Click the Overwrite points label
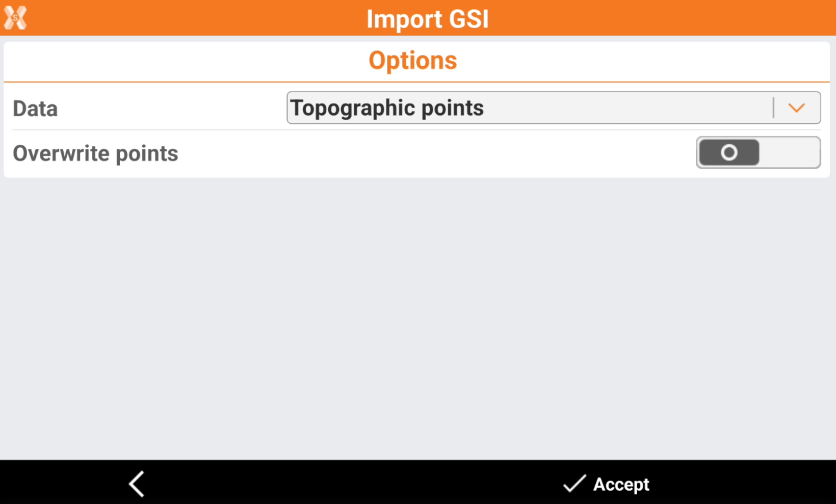 [95, 153]
